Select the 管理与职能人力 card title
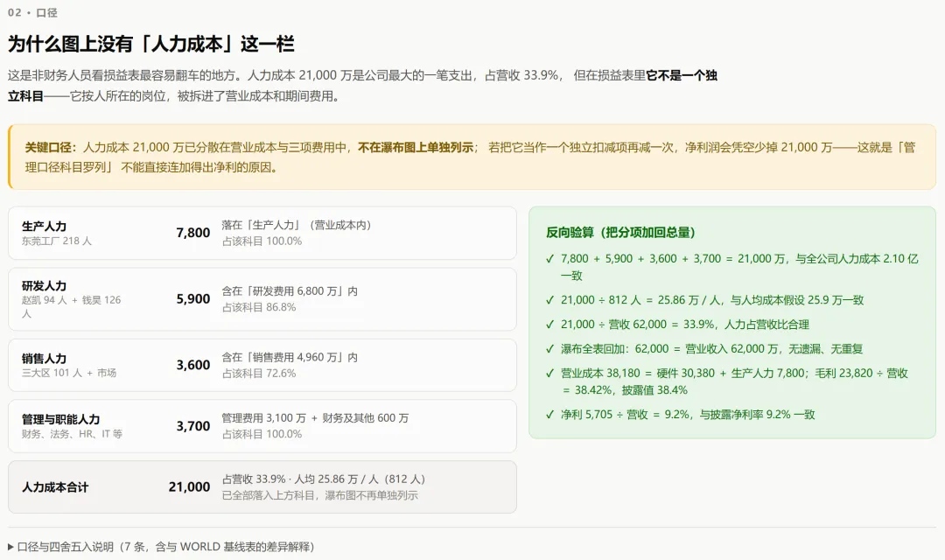Screen dimensions: 945x560 point(61,419)
